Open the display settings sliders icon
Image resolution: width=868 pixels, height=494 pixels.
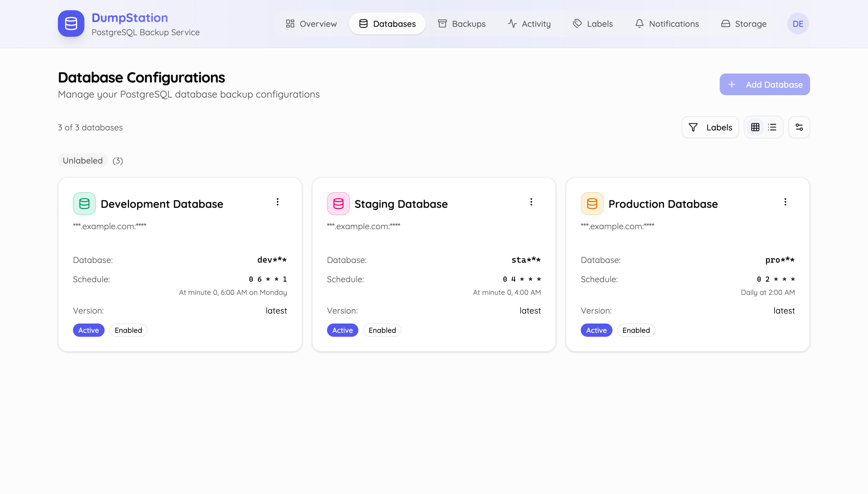[x=799, y=127]
